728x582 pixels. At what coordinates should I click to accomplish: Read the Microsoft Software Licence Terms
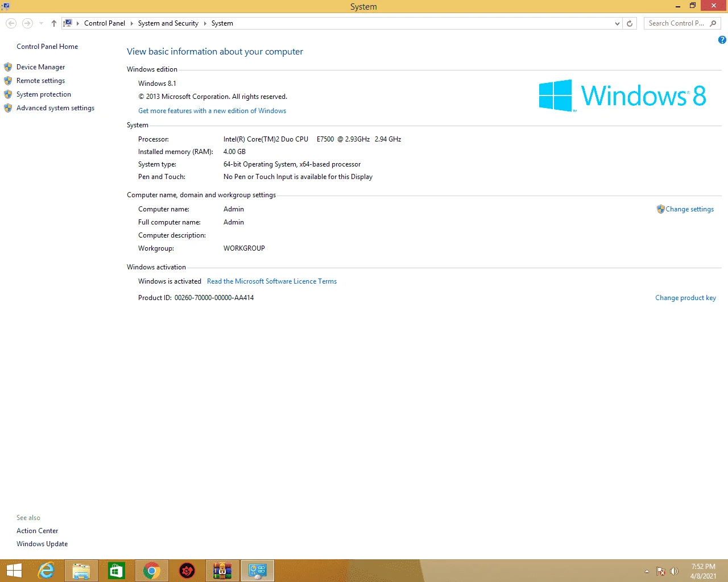tap(272, 281)
